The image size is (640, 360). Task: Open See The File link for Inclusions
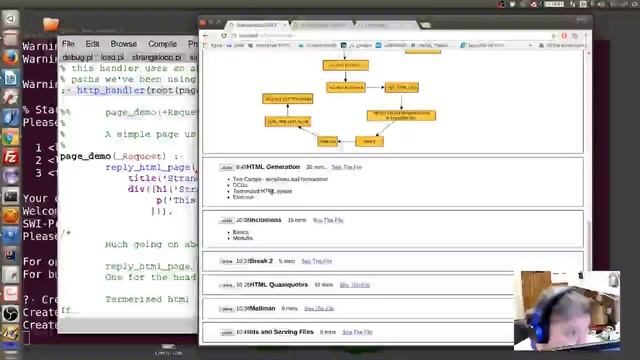328,220
